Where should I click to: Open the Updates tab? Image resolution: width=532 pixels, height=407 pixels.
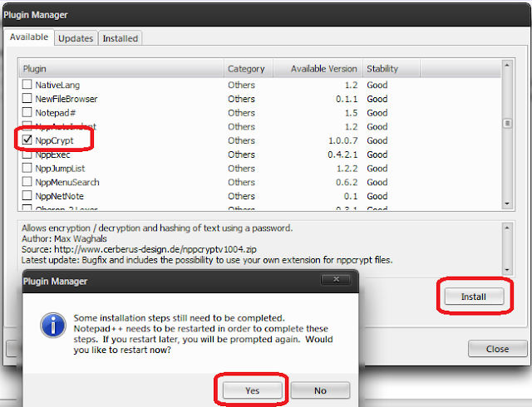point(76,38)
